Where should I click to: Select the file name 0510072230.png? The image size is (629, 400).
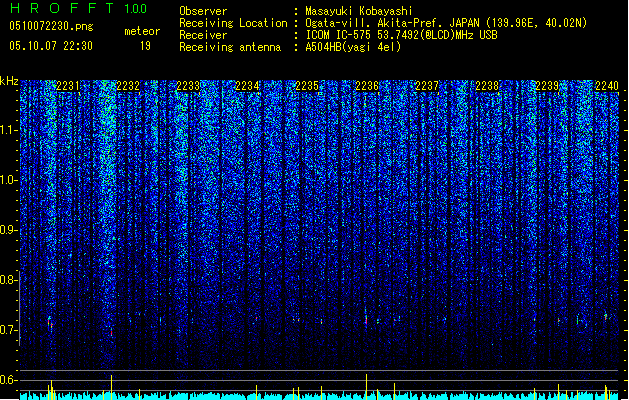point(51,26)
